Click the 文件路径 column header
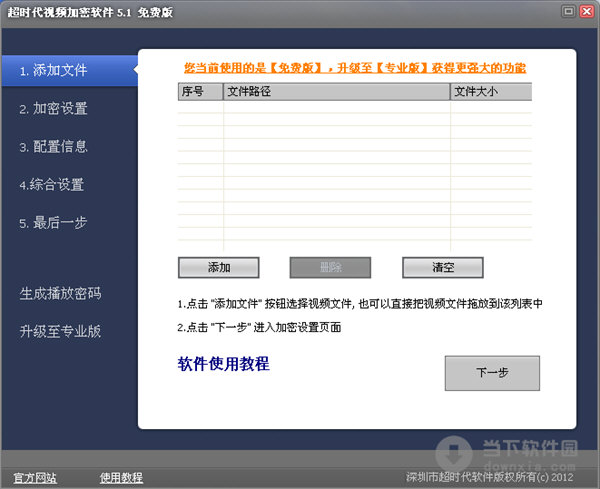The image size is (600, 489). (x=336, y=92)
